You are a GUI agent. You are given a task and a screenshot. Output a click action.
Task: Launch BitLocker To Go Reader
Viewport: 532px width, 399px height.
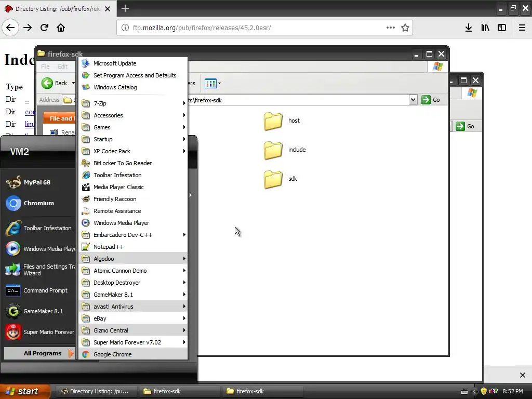(133, 163)
